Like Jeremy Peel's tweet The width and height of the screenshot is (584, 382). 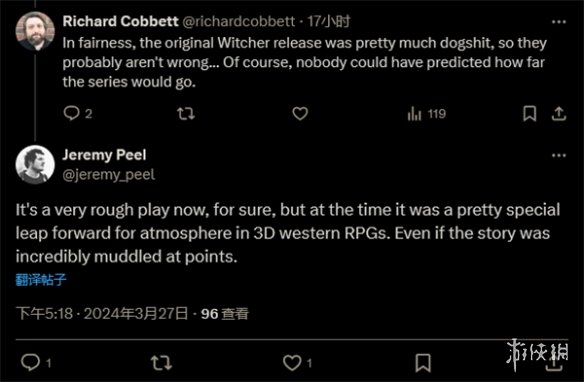point(292,362)
